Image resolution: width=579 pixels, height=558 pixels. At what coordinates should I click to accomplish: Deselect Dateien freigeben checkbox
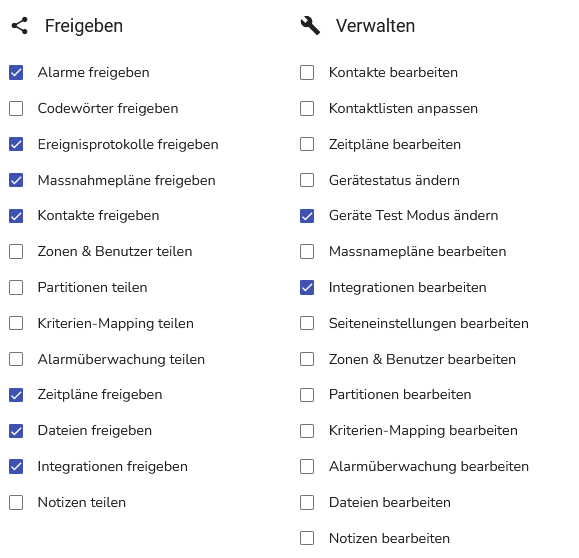coord(16,431)
